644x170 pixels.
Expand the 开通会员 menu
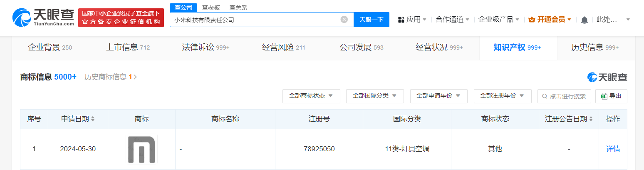[554, 20]
